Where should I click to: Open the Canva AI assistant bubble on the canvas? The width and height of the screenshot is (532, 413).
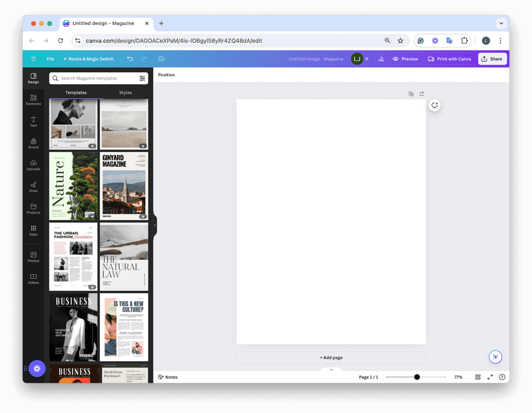coord(434,105)
